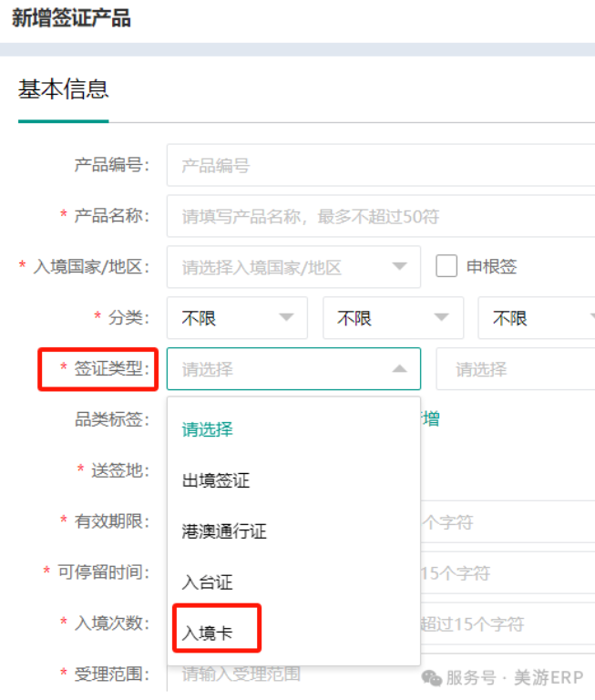This screenshot has height=700, width=595.
Task: Expand the first 分类 不限 dropdown
Action: tap(237, 318)
